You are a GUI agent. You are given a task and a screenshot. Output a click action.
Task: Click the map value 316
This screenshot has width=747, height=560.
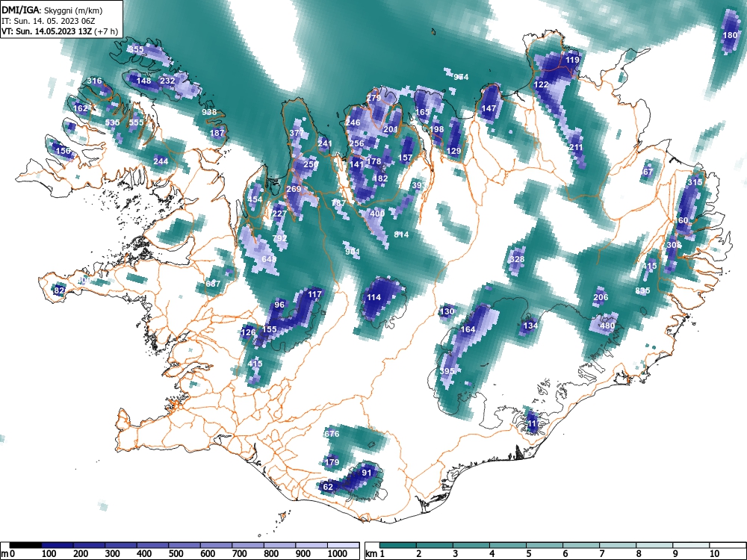pos(94,81)
